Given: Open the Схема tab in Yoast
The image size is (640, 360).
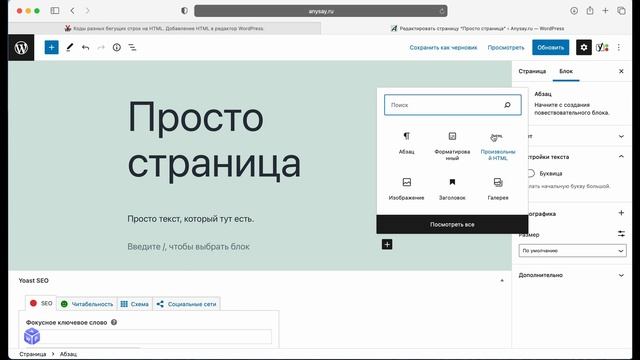Looking at the screenshot, I should point(135,304).
